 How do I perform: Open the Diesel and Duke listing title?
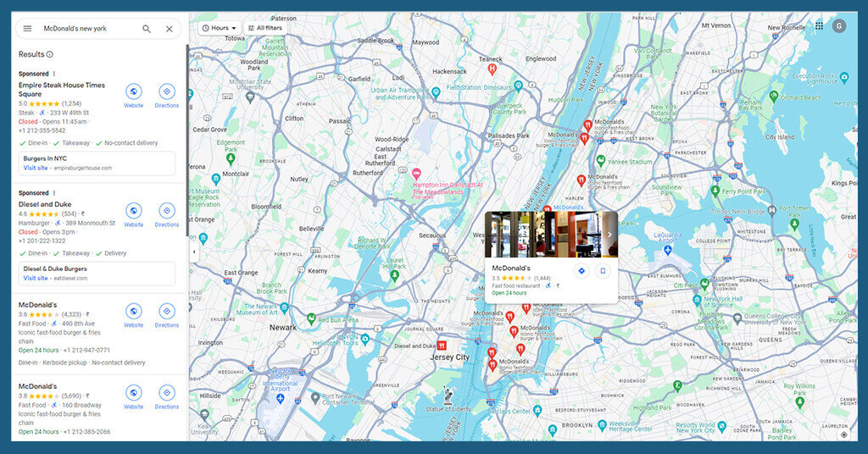[45, 204]
